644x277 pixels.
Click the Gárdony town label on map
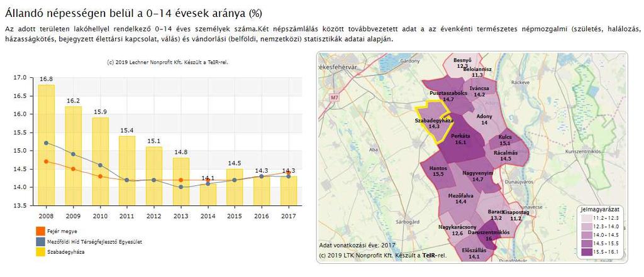click(x=411, y=61)
